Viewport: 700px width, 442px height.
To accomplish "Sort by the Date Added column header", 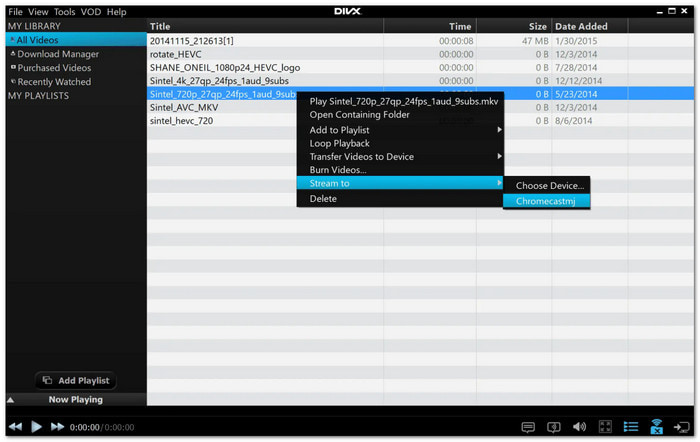I will pyautogui.click(x=590, y=26).
